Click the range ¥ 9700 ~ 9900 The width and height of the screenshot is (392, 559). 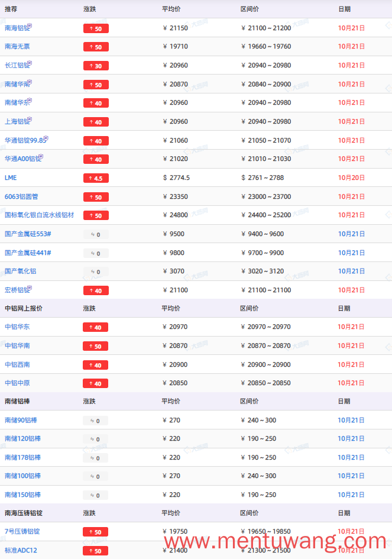(263, 253)
